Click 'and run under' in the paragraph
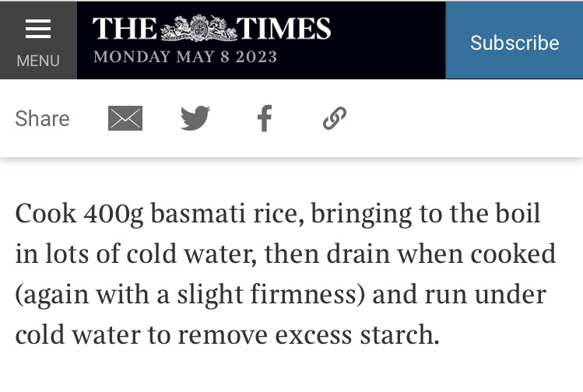 (459, 295)
